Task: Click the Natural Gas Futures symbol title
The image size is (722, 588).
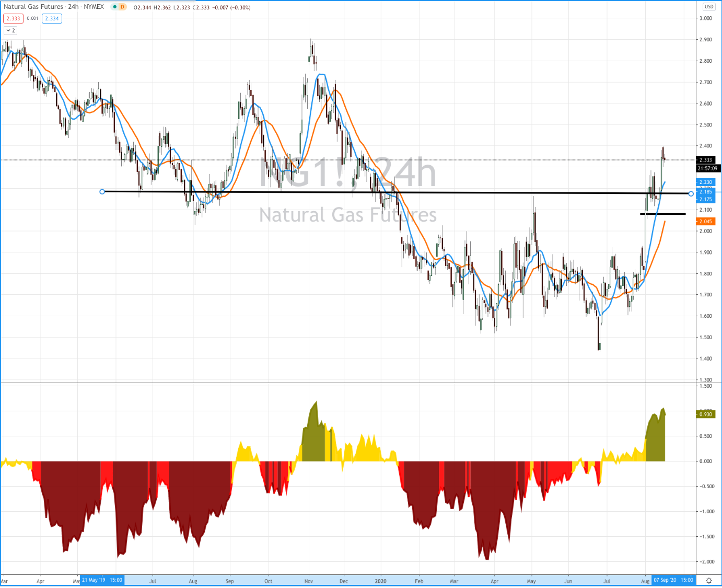Action: [33, 7]
